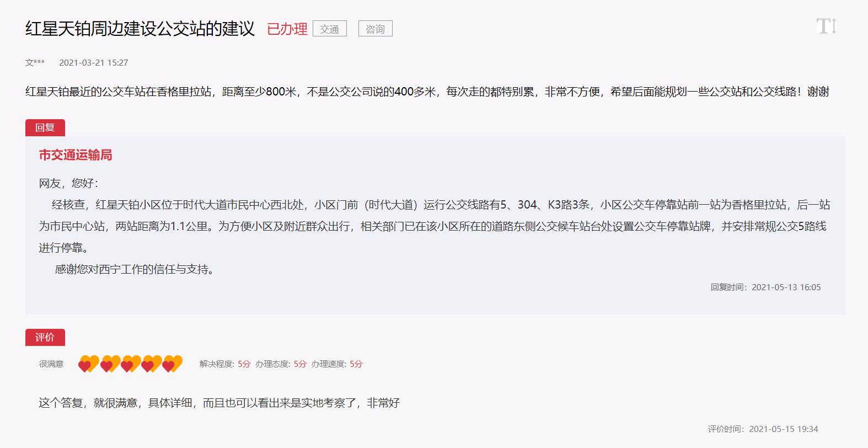The height and width of the screenshot is (448, 868).
Task: Click the first heart rating icon
Action: click(x=88, y=364)
